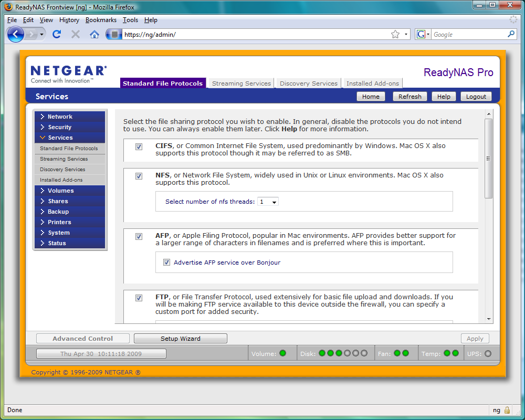Viewport: 525px width, 420px height.
Task: Reload the page with the refresh icon
Action: [x=57, y=34]
